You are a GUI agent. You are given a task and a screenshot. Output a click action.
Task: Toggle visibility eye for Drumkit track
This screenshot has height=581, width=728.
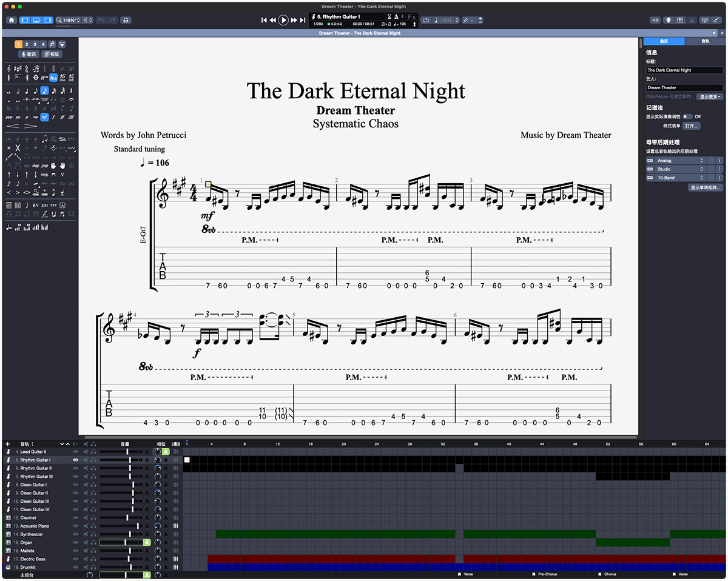[76, 567]
